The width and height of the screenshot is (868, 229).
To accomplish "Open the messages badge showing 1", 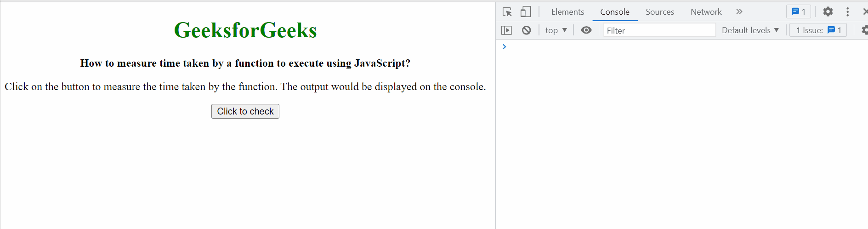I will 799,12.
